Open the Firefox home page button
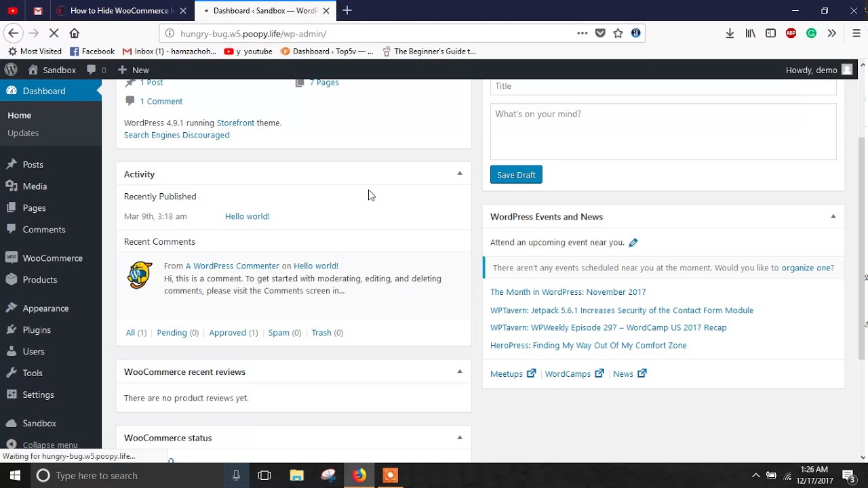 pos(75,33)
